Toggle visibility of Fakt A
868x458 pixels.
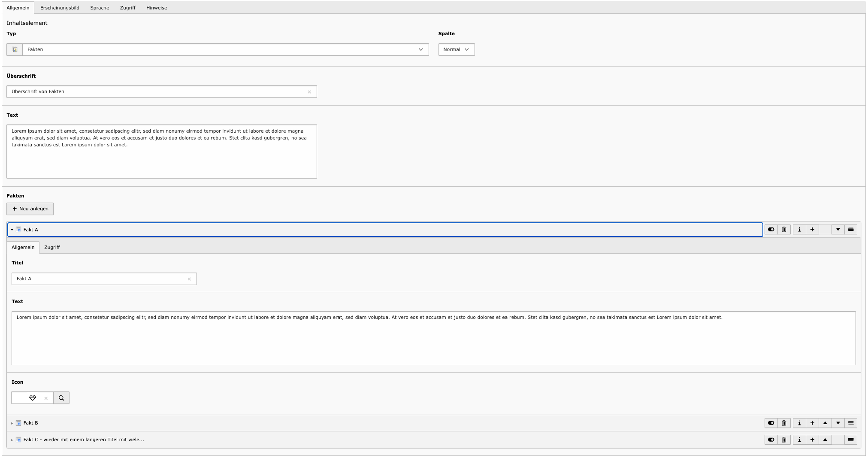[771, 230]
